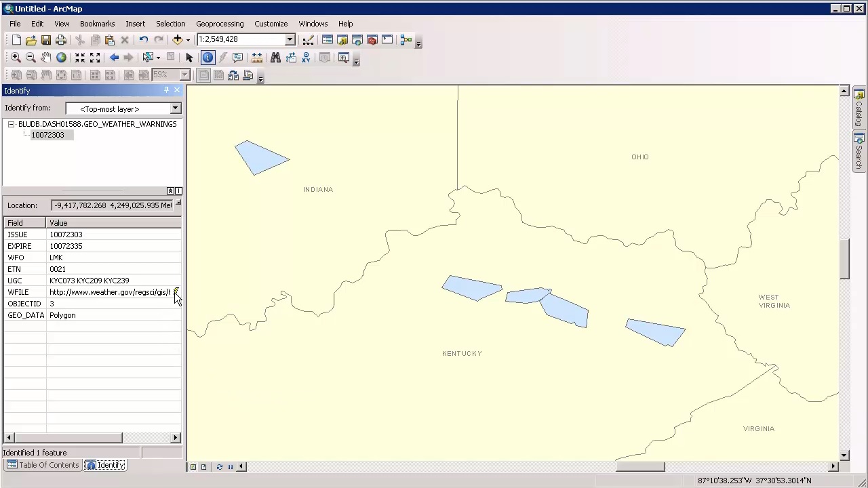Switch to Data View button
The width and height of the screenshot is (868, 488).
coord(193,466)
